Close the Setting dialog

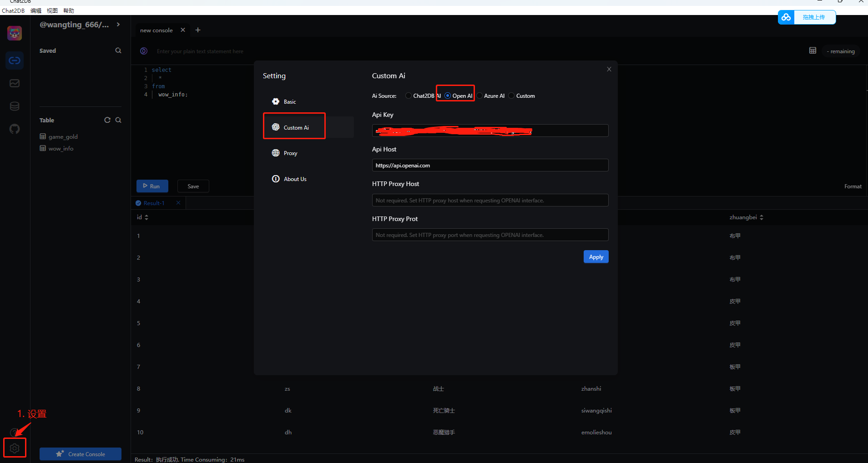click(609, 69)
